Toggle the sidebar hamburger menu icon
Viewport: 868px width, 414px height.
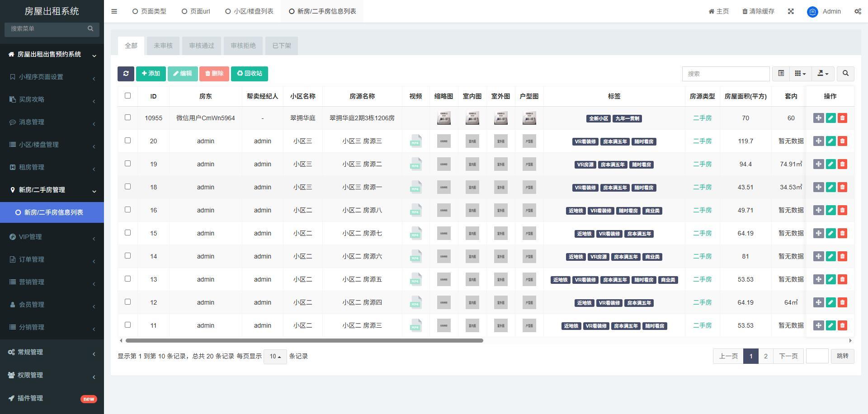point(114,11)
